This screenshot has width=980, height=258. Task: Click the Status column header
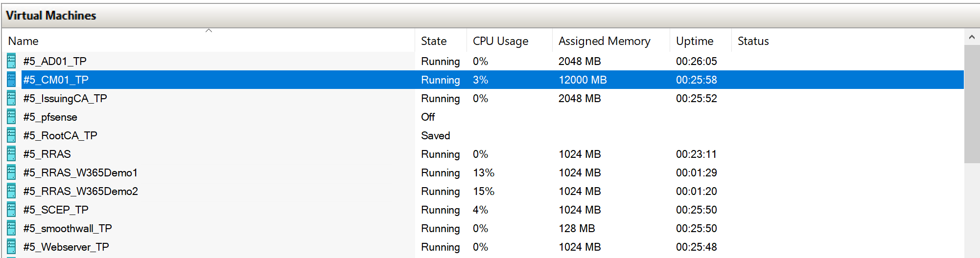click(753, 41)
